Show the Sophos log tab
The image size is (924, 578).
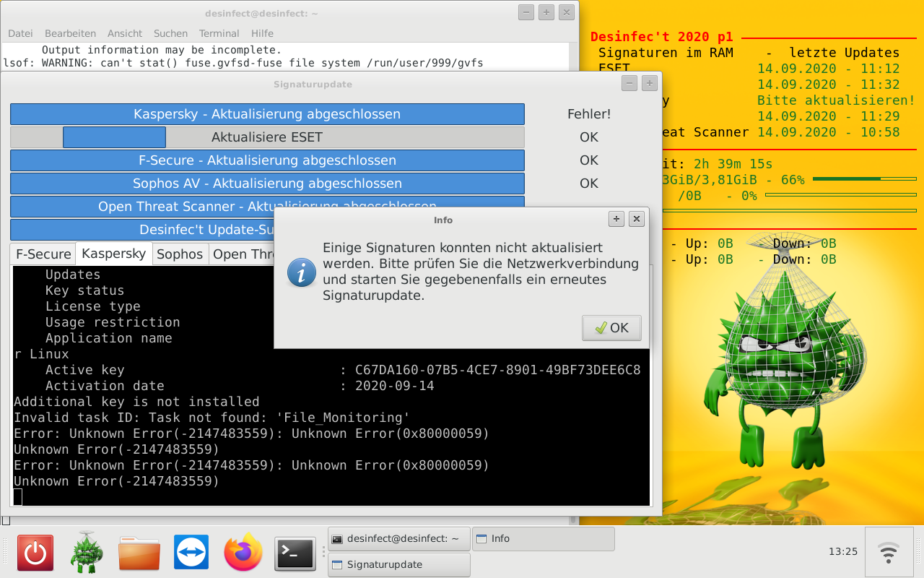point(180,254)
